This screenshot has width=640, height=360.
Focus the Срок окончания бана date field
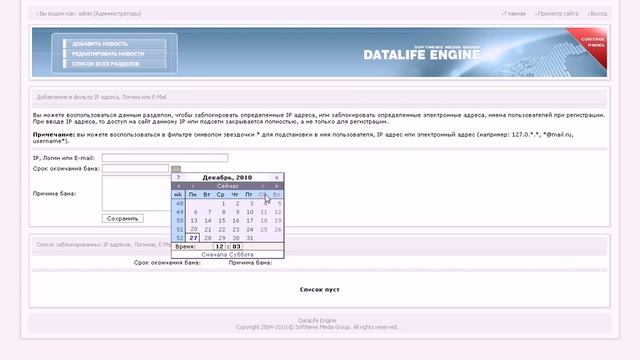136,168
